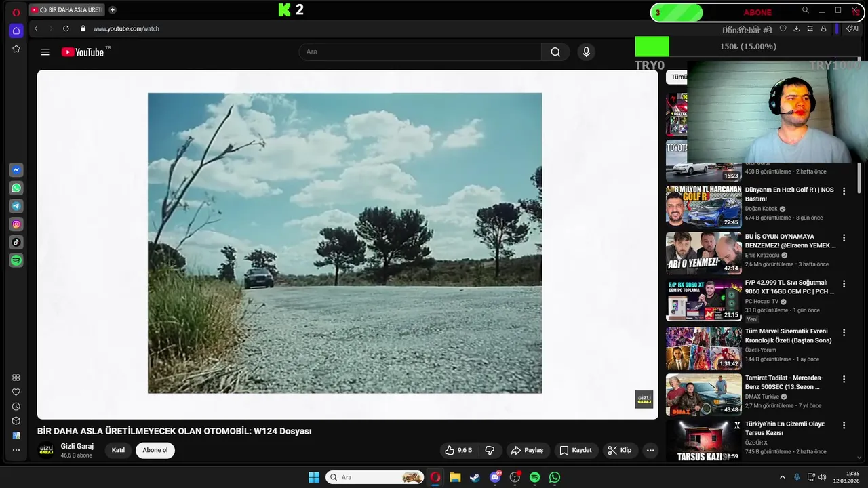Open options for F/P 42.999 TL video
The width and height of the screenshot is (868, 488).
[x=844, y=284]
